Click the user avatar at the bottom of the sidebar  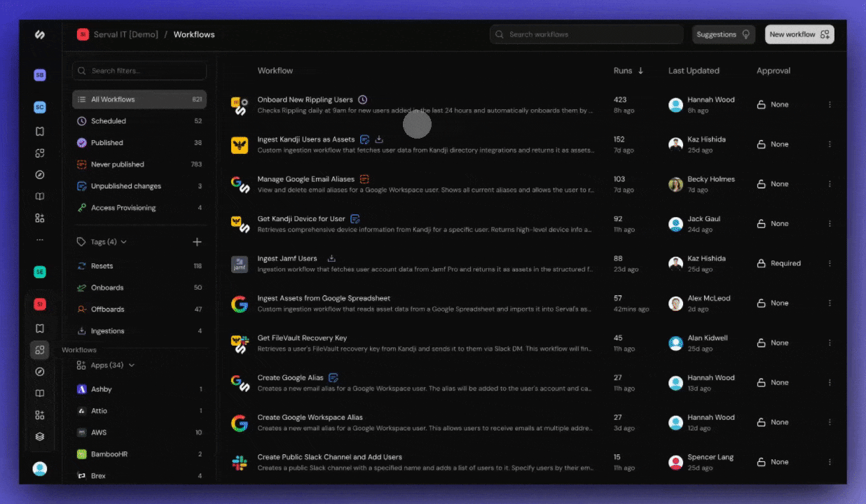pyautogui.click(x=40, y=469)
